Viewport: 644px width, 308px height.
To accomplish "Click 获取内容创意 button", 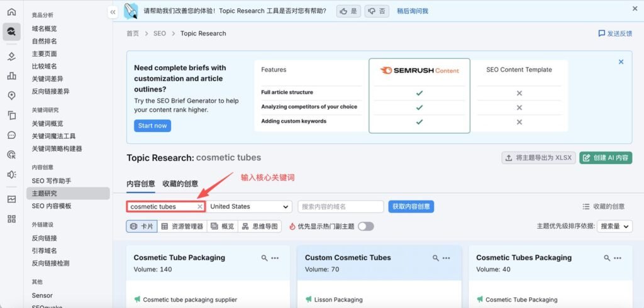I will 411,207.
